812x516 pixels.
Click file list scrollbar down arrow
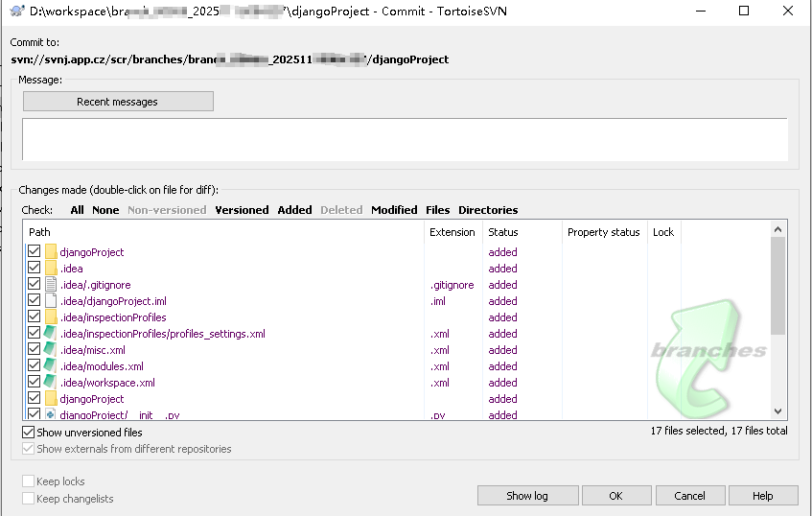[777, 411]
